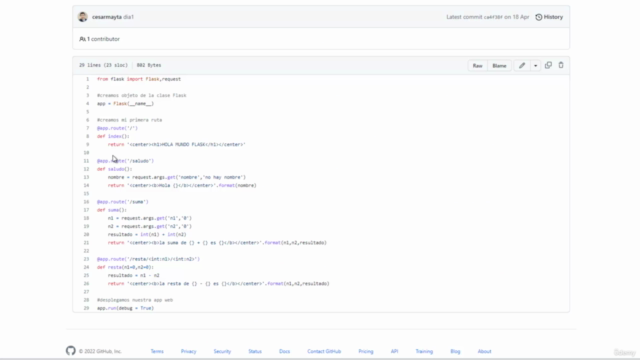Open the About footer link
Image resolution: width=640 pixels, height=360 pixels.
click(484, 351)
